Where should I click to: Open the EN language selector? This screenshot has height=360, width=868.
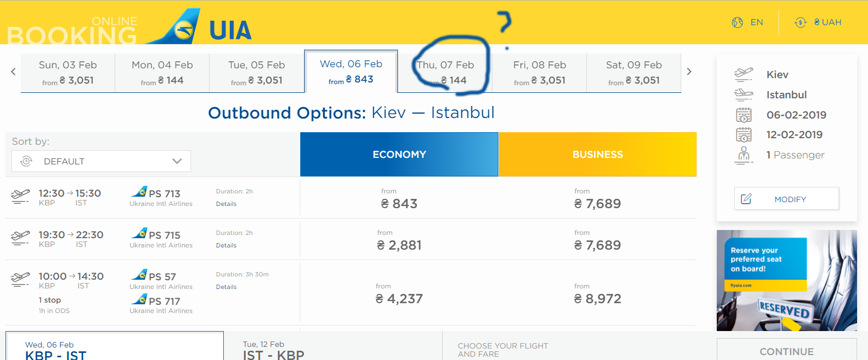click(x=757, y=22)
